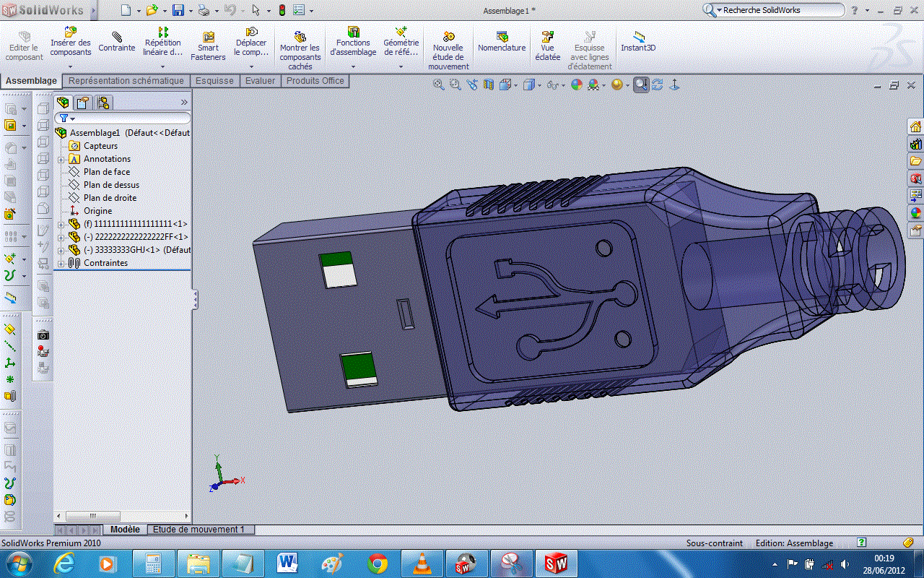
Task: Open Apply scene dropdown arrow
Action: pos(603,85)
